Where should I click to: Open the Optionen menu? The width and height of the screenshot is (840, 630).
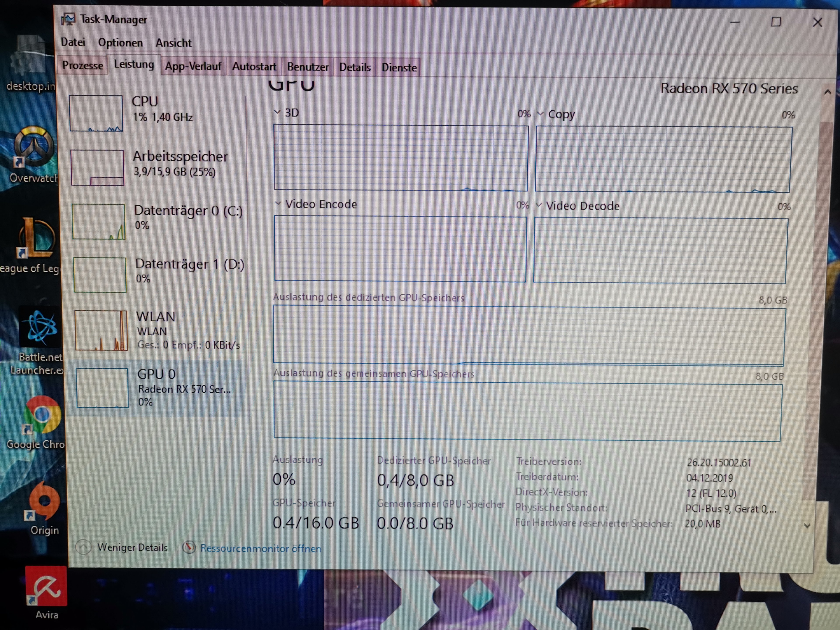[120, 42]
